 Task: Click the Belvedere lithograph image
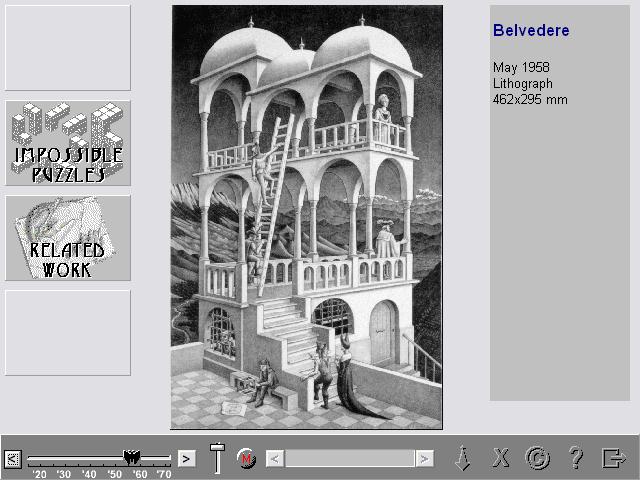click(x=307, y=217)
